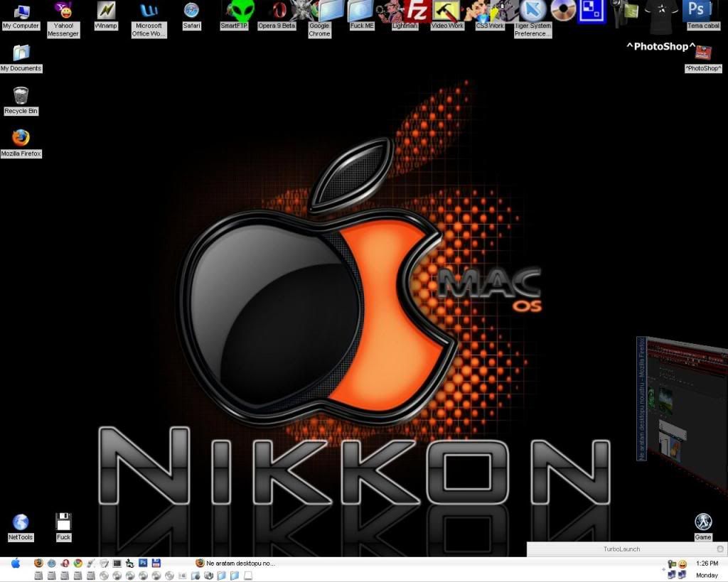Switch to the 'Ne aratam desktopu no...' taskbar window
Screen dimensions: 728x582
point(235,564)
